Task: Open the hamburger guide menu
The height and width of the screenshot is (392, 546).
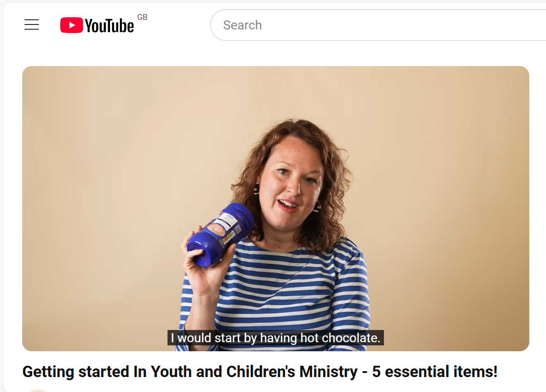Action: click(32, 25)
